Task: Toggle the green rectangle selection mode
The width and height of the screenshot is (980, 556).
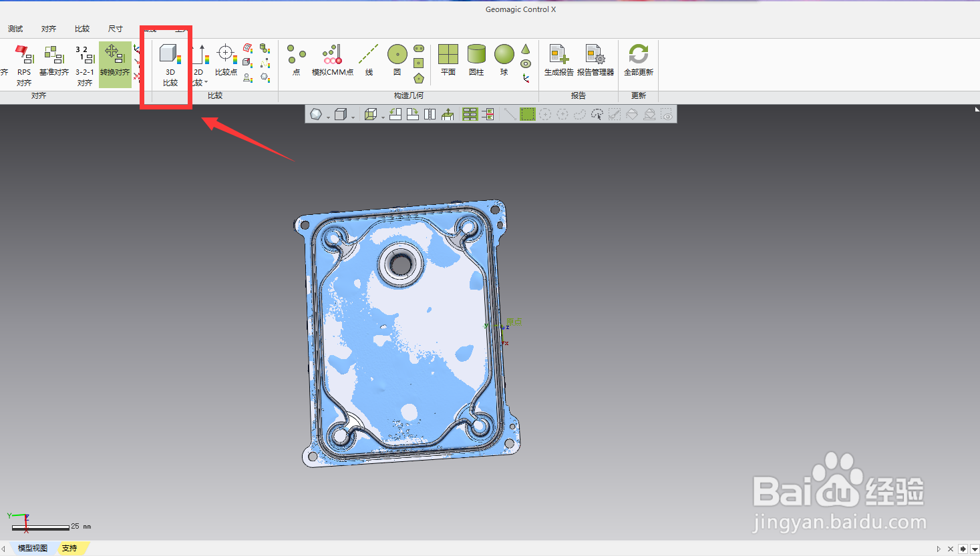Action: pyautogui.click(x=528, y=114)
